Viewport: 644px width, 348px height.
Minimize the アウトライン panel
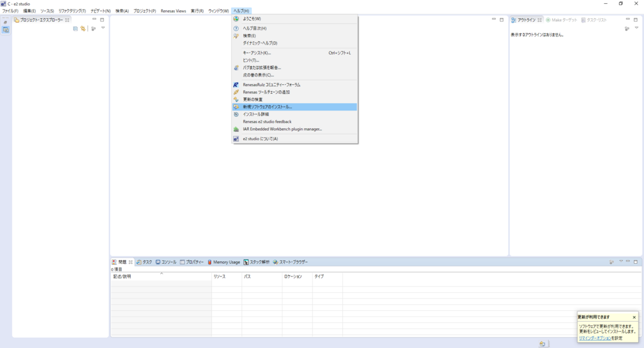click(x=628, y=19)
